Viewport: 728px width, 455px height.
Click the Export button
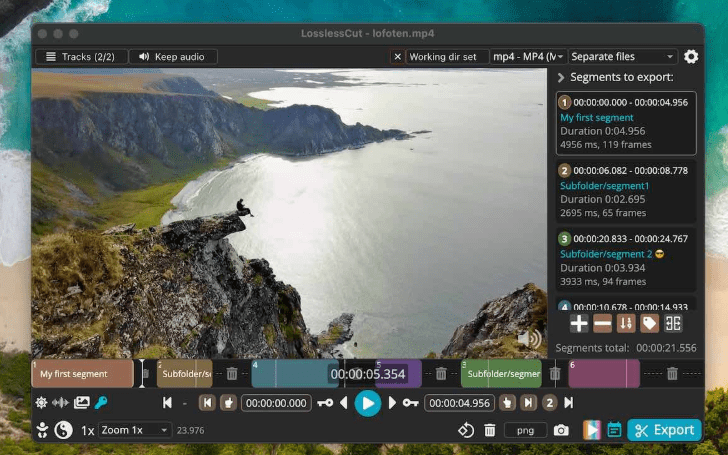664,430
